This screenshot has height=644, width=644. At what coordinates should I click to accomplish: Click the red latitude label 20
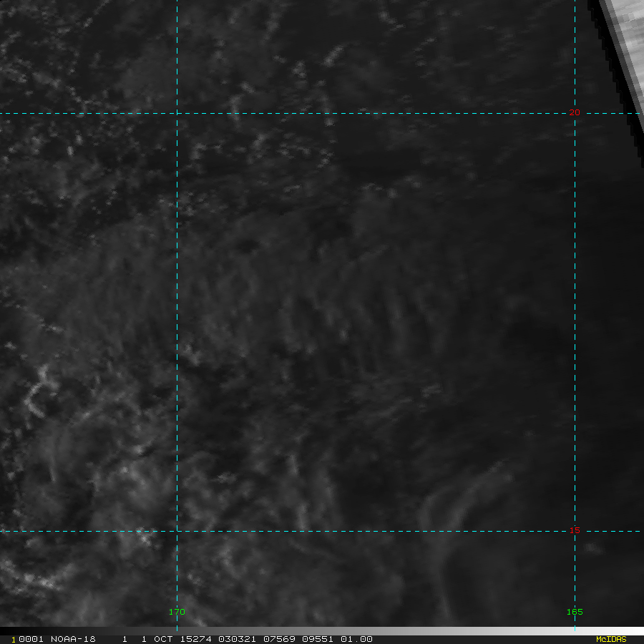pyautogui.click(x=574, y=113)
